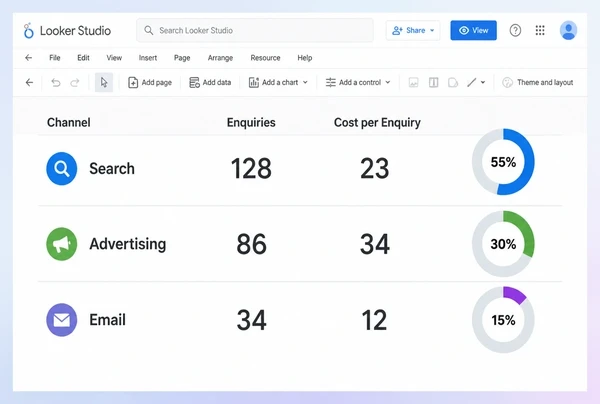Click the green Advertising megaphone icon

coord(62,244)
